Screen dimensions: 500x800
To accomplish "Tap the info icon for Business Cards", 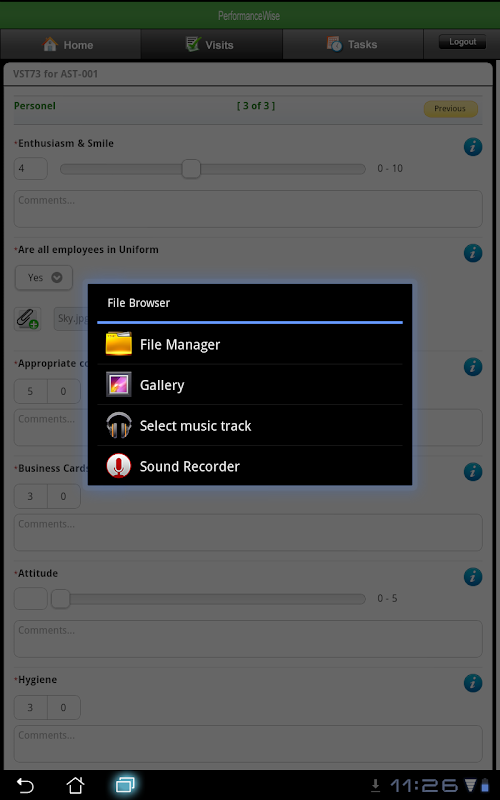I will (x=473, y=471).
